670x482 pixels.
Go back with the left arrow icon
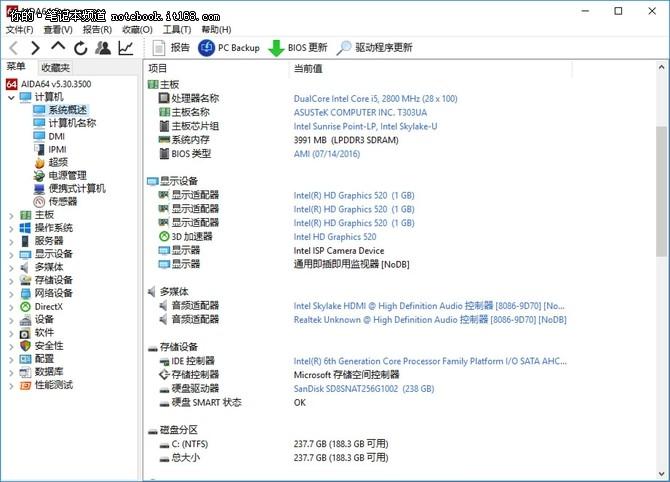[13, 48]
